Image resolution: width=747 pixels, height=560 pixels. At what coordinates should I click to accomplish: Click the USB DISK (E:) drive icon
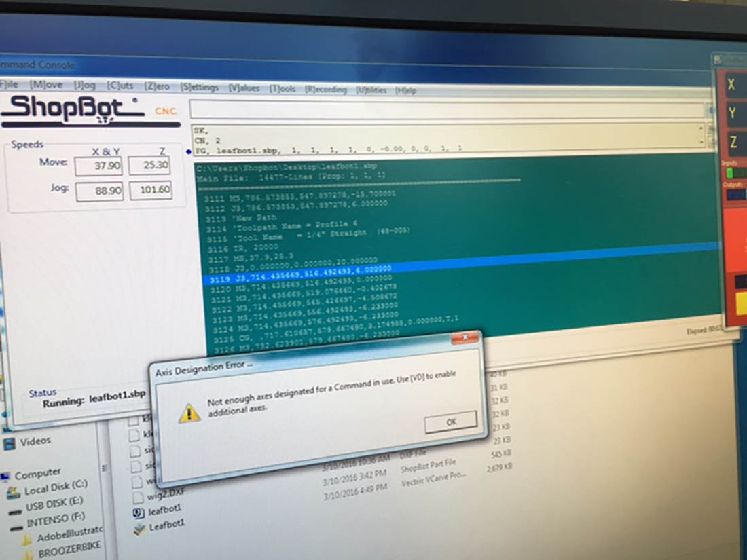15,512
